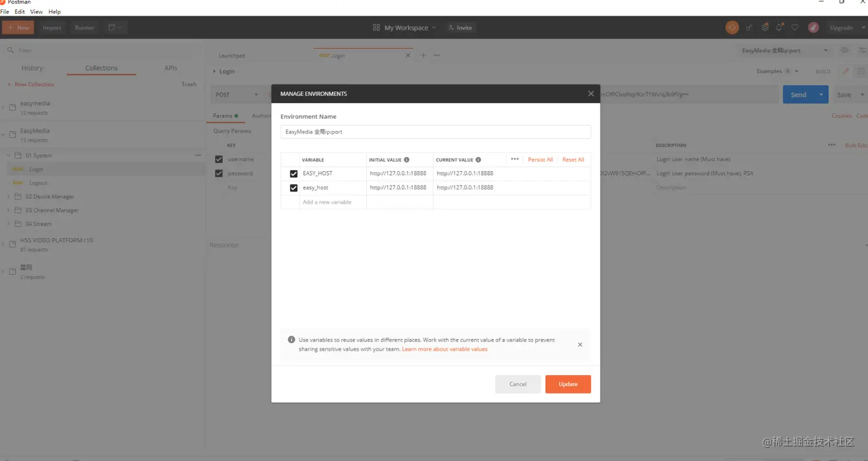Click the Cancel button

click(x=518, y=384)
